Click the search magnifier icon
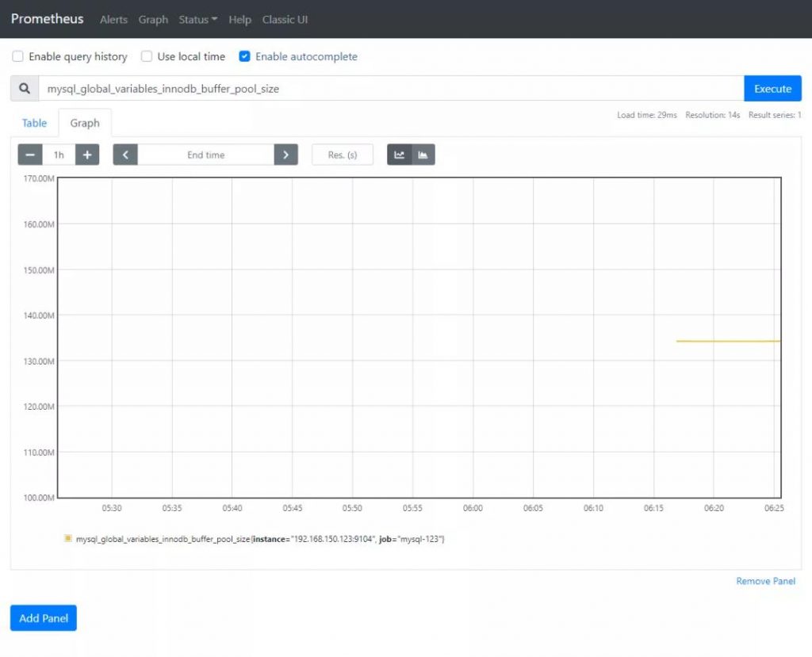 (25, 89)
